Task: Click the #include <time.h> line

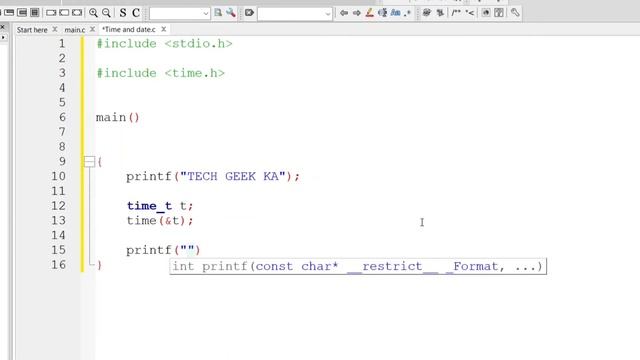Action: (x=160, y=73)
